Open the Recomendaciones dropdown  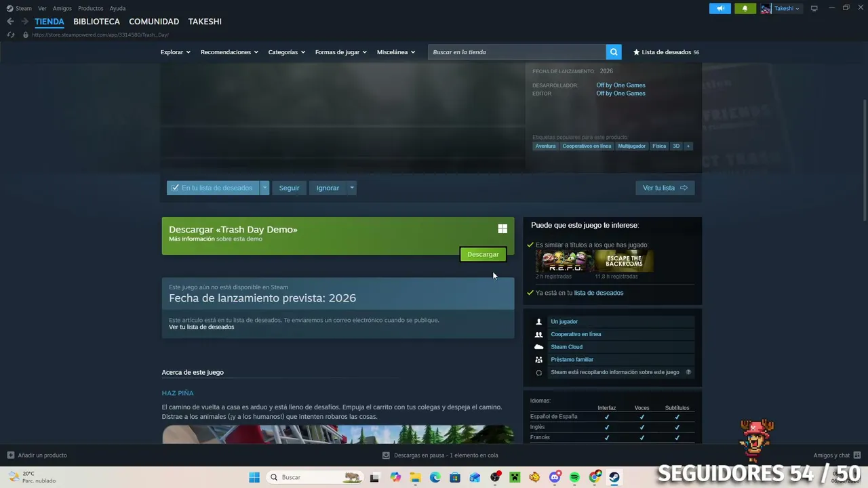point(229,52)
